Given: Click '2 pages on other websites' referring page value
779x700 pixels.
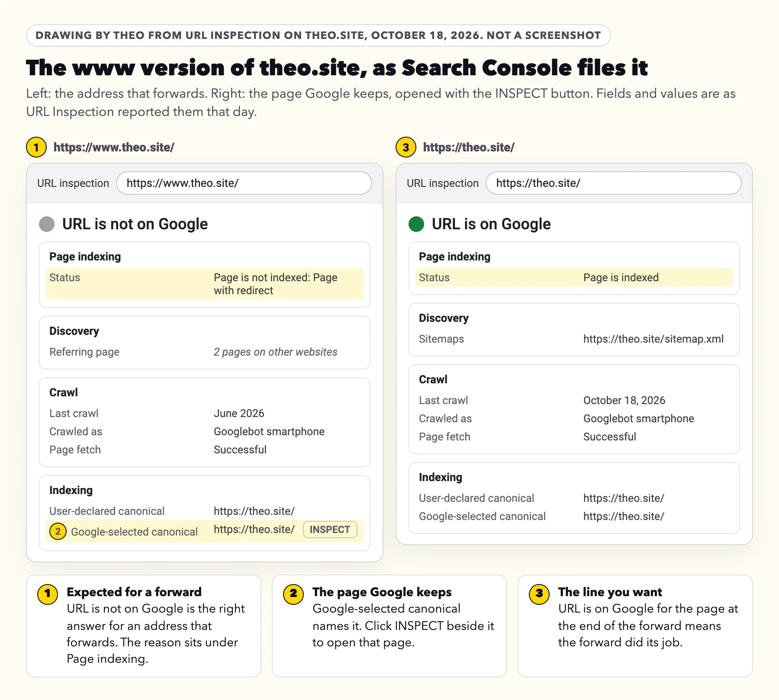Looking at the screenshot, I should pos(275,352).
